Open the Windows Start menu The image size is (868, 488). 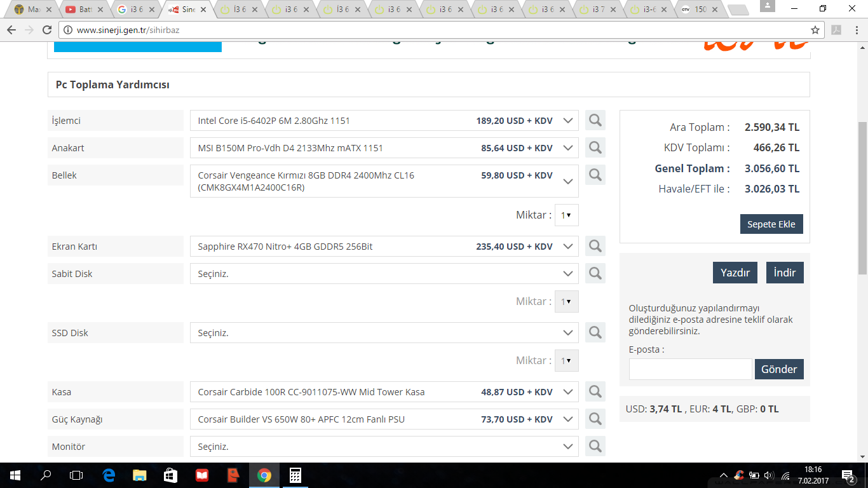coord(15,475)
